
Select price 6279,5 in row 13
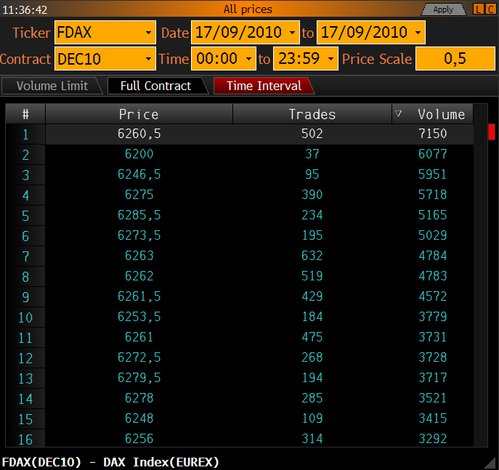tap(139, 378)
